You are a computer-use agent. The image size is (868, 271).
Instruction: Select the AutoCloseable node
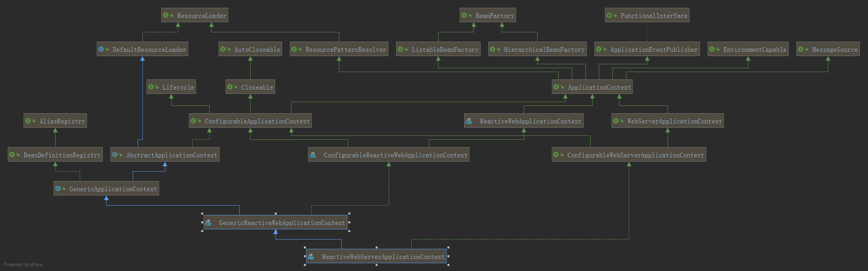click(250, 49)
